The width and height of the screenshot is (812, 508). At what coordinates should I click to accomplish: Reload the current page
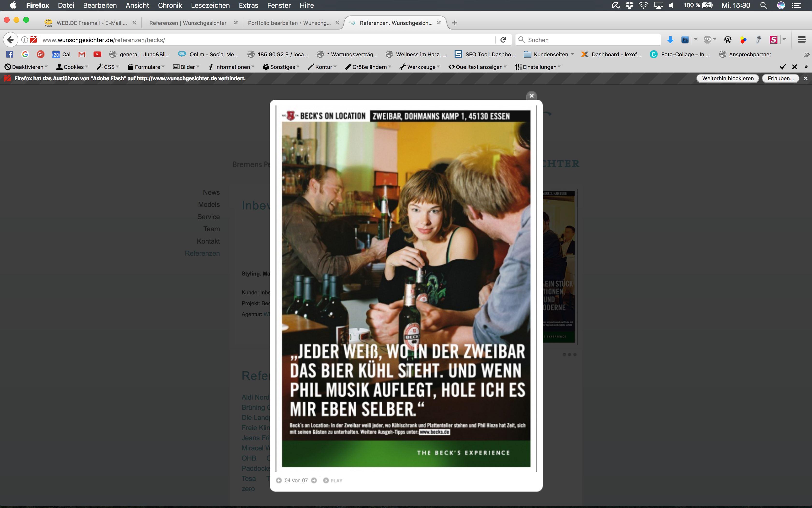point(503,40)
